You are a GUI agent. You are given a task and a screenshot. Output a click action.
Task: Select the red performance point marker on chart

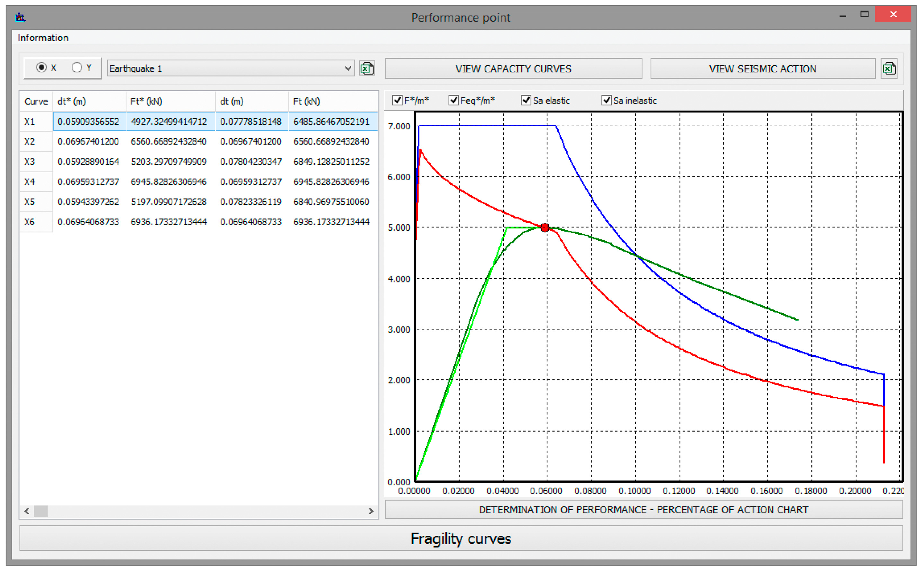pos(544,228)
